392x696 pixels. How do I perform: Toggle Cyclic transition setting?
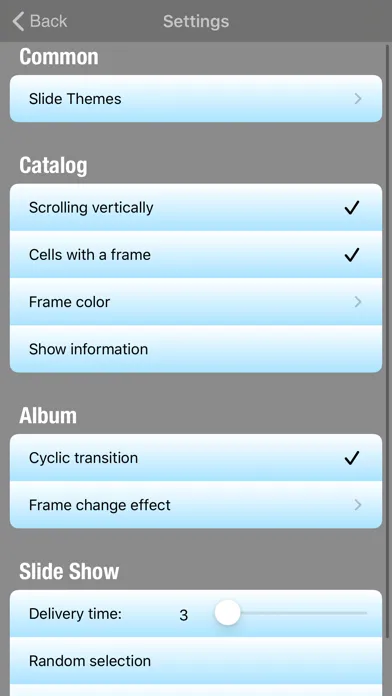[196, 458]
